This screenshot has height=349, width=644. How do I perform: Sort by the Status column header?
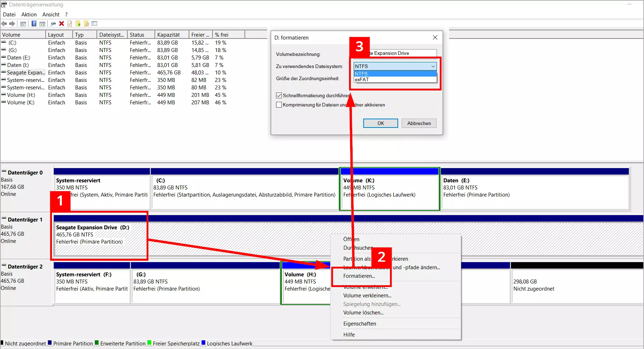(141, 35)
